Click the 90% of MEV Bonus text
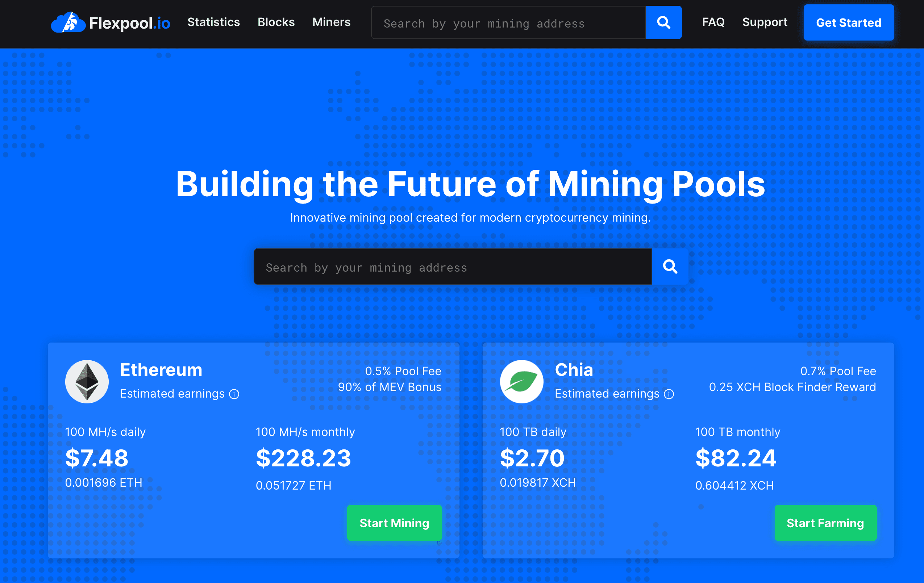Screen dimensions: 924x583 pyautogui.click(x=390, y=387)
